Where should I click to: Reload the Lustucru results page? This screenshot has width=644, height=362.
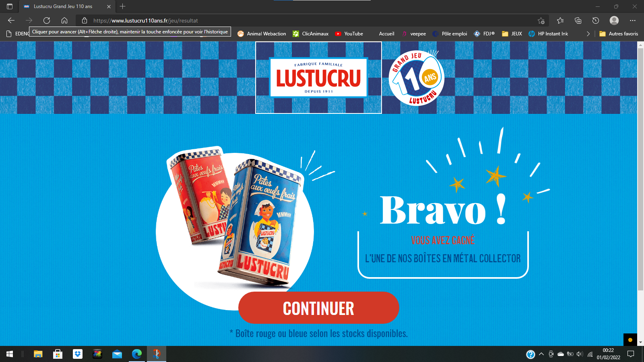pyautogui.click(x=47, y=21)
